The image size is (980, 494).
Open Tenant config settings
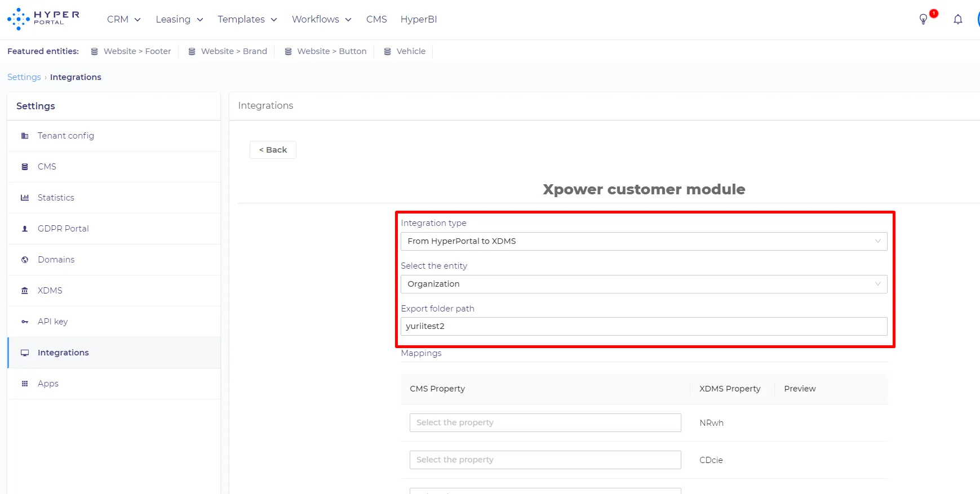tap(114, 136)
